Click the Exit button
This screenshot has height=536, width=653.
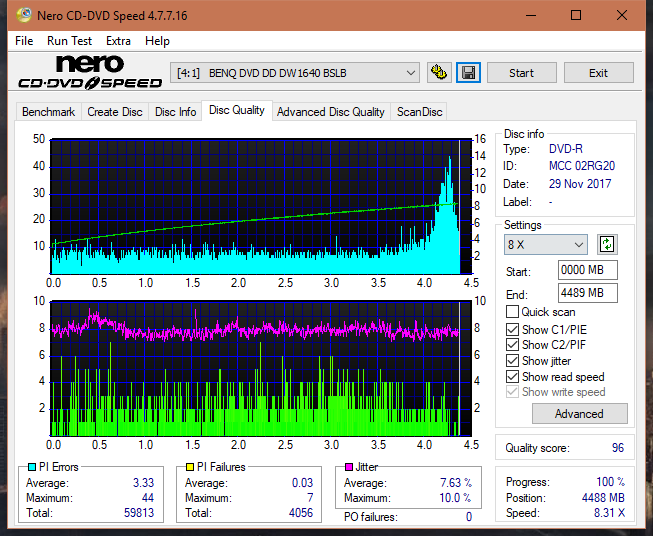click(x=598, y=73)
